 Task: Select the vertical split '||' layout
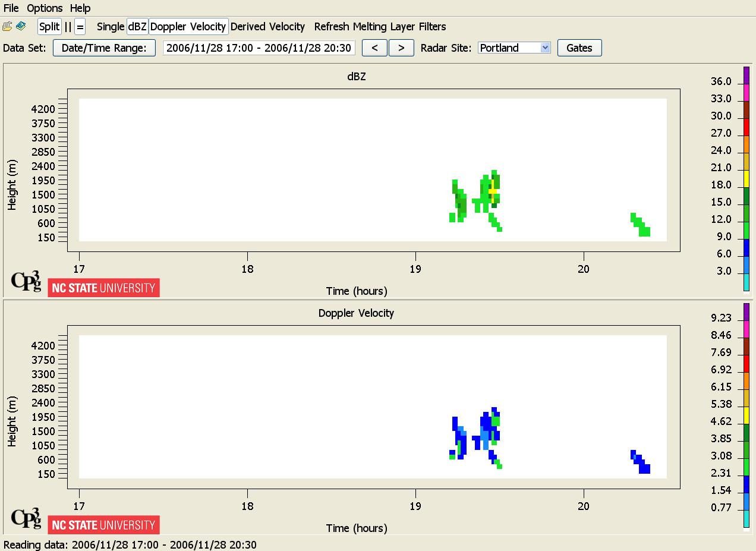tap(68, 27)
